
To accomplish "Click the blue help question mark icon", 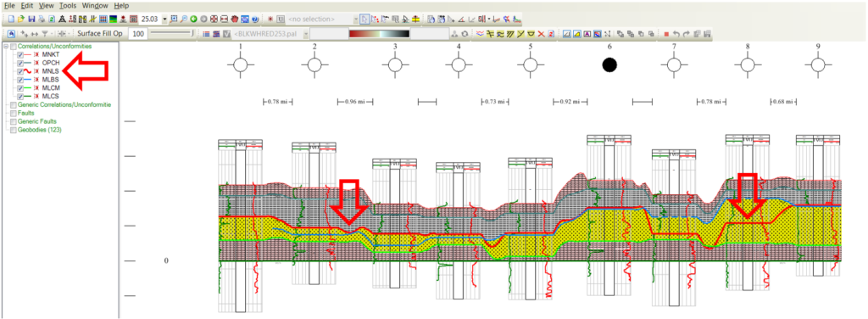I will coord(255,19).
